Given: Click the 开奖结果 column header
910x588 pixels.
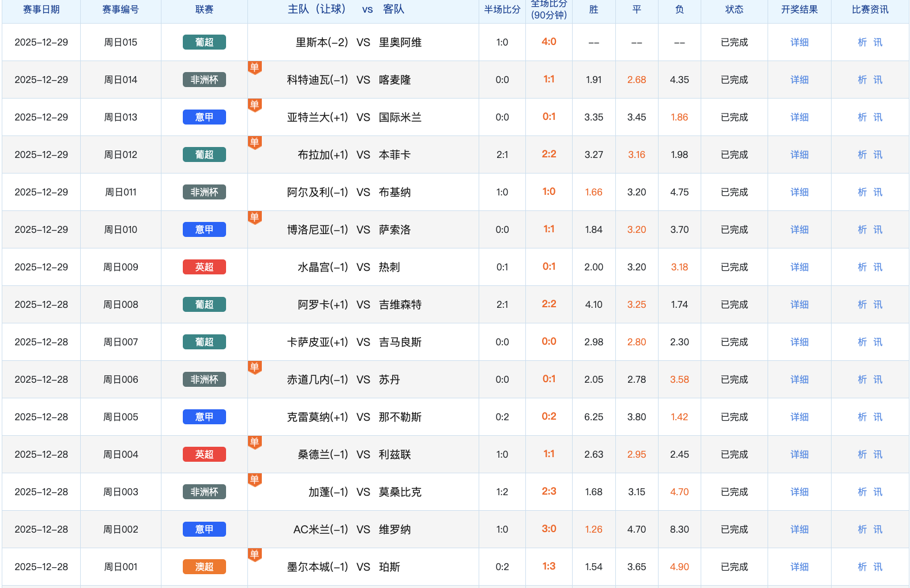Looking at the screenshot, I should 799,10.
